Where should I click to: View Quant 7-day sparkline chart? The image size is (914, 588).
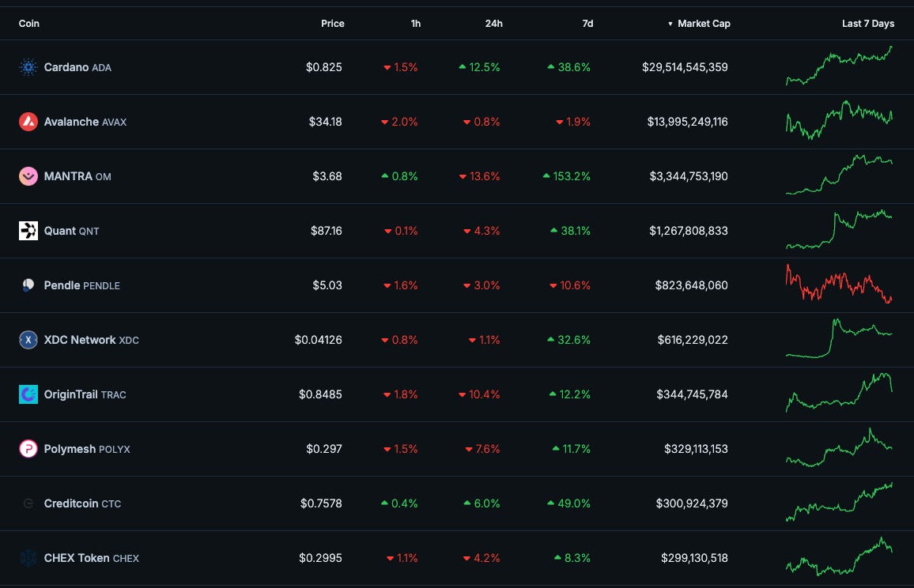[x=839, y=229]
